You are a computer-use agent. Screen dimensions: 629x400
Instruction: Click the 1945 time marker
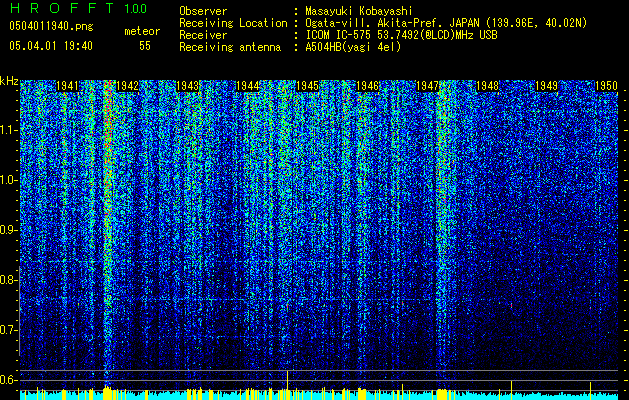[x=307, y=86]
